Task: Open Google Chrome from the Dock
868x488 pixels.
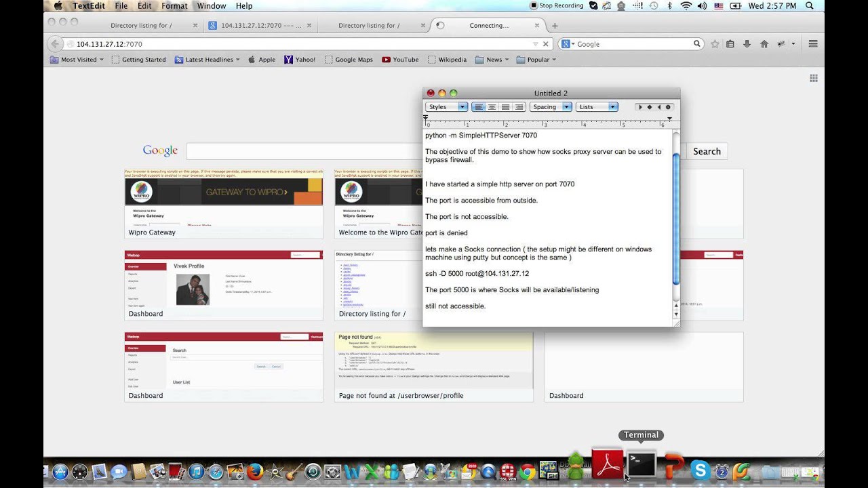Action: tap(528, 471)
